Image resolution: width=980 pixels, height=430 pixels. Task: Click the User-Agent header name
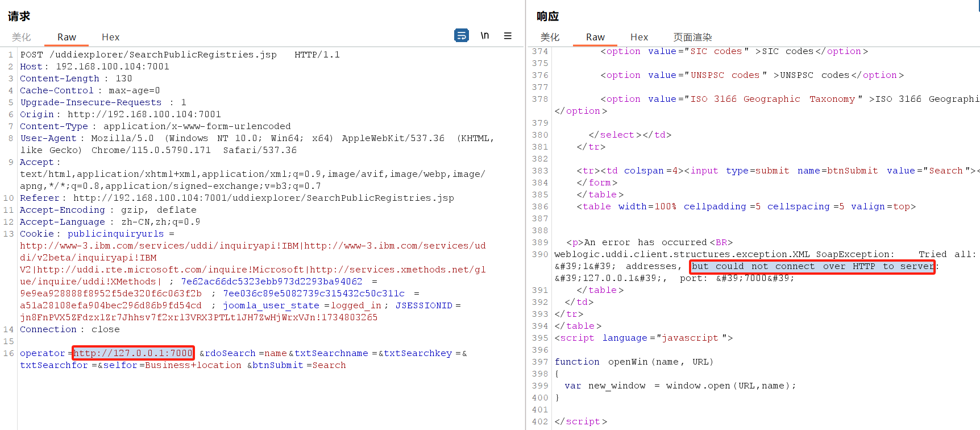click(x=48, y=138)
